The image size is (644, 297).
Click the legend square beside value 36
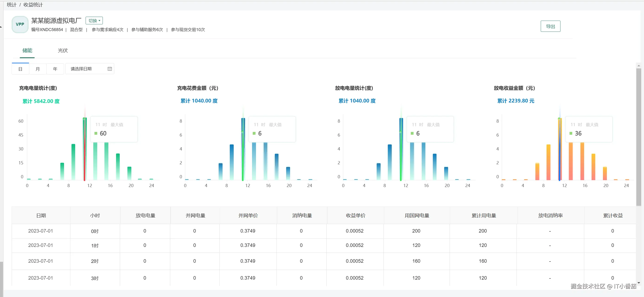571,133
